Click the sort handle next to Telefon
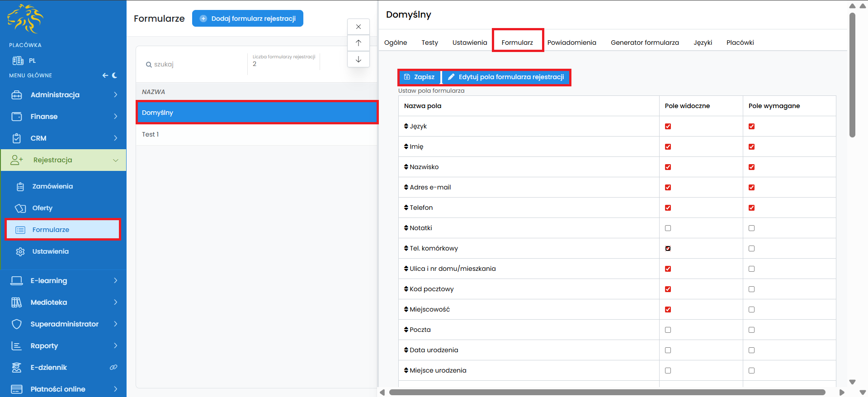The image size is (868, 397). tap(406, 208)
